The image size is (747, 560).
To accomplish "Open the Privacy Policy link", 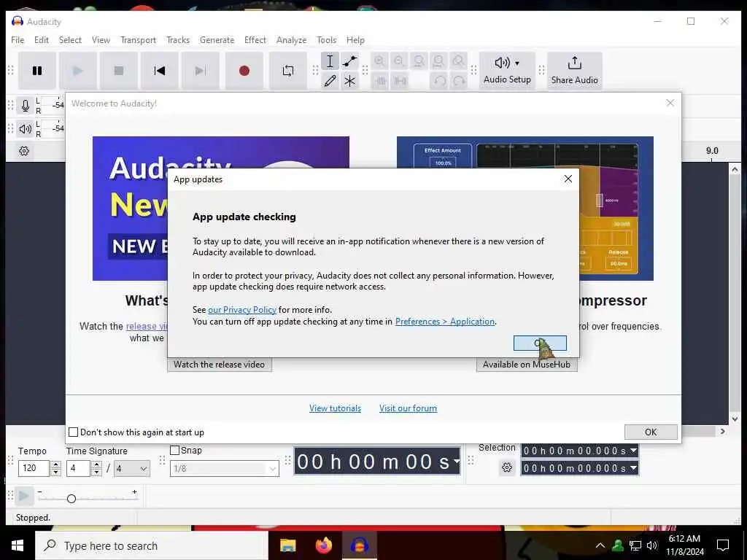I will 242,309.
